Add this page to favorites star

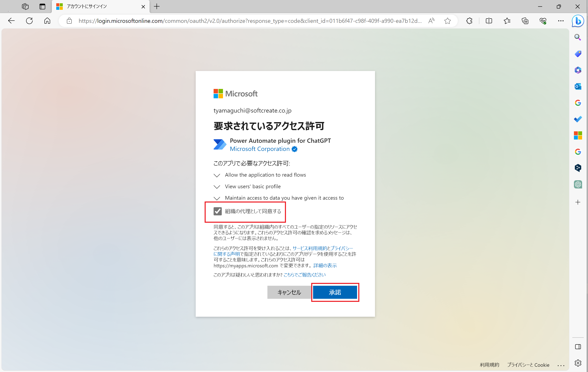pos(448,21)
